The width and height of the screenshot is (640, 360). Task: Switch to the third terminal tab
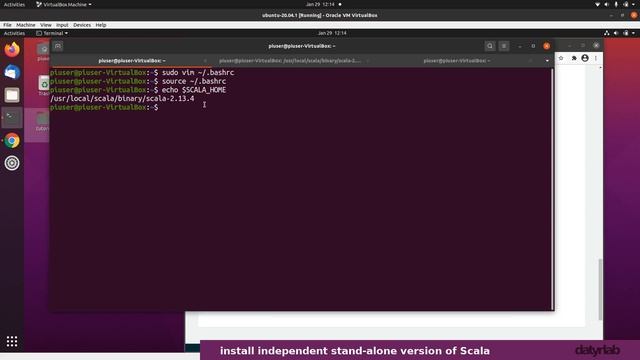[x=457, y=61]
